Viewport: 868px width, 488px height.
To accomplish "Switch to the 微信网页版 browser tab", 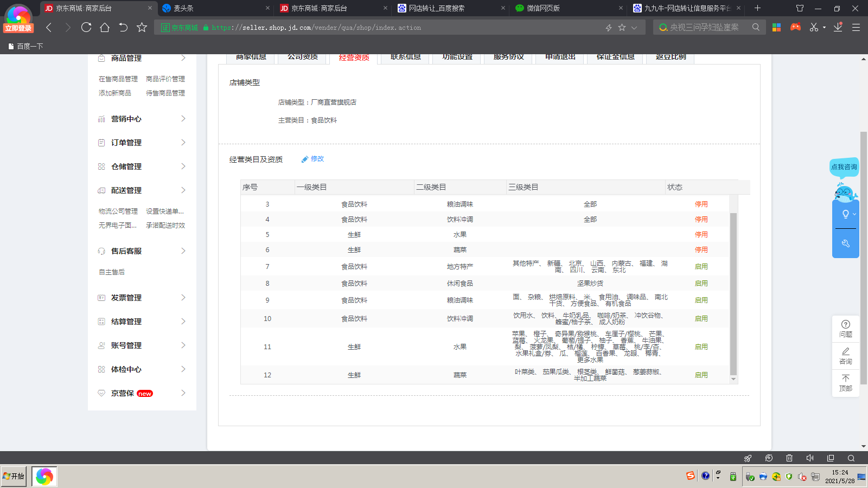I will (x=568, y=8).
